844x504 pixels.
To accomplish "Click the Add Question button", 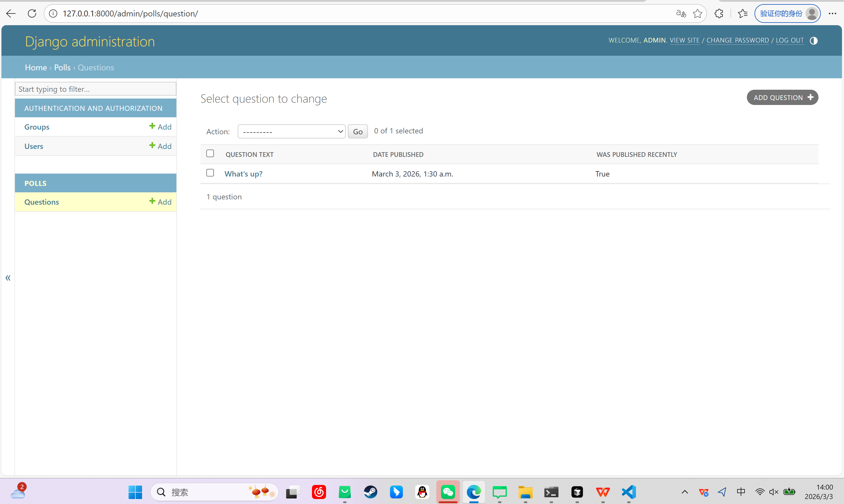I will point(782,97).
